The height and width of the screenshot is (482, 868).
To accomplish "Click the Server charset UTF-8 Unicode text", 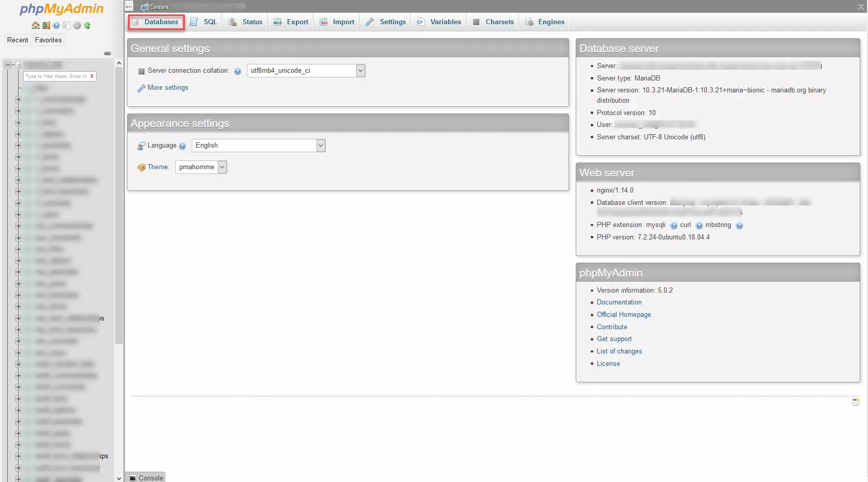I will pyautogui.click(x=651, y=137).
